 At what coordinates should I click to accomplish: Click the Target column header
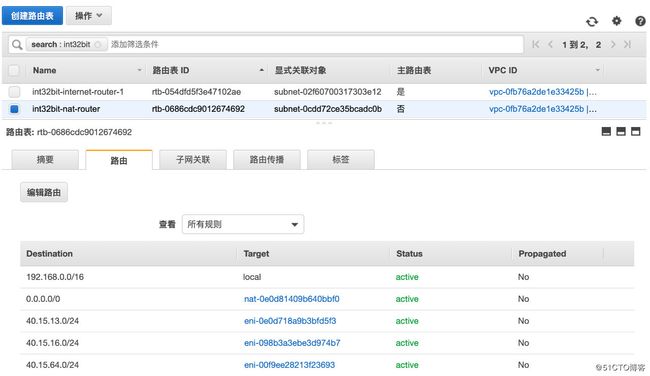click(256, 254)
